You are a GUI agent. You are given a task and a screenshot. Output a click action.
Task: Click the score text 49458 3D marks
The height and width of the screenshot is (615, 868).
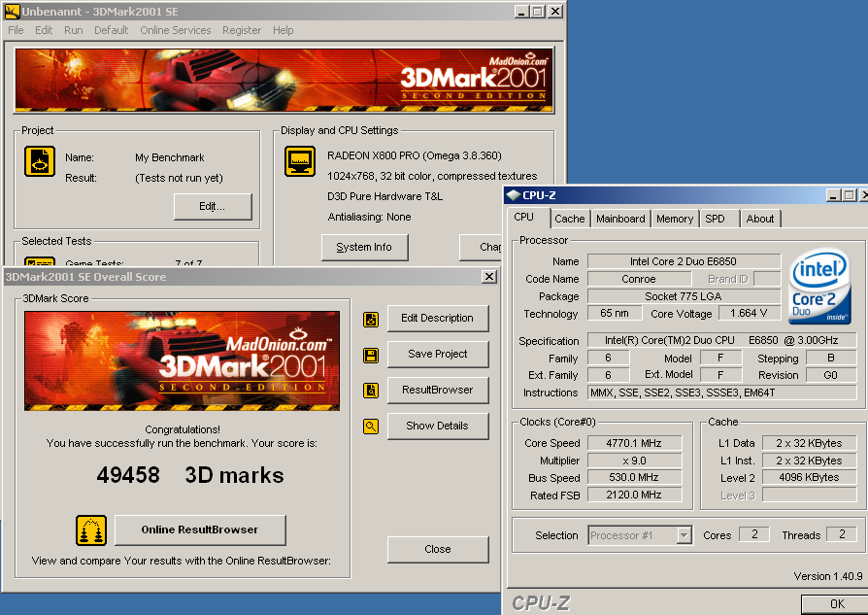point(190,475)
